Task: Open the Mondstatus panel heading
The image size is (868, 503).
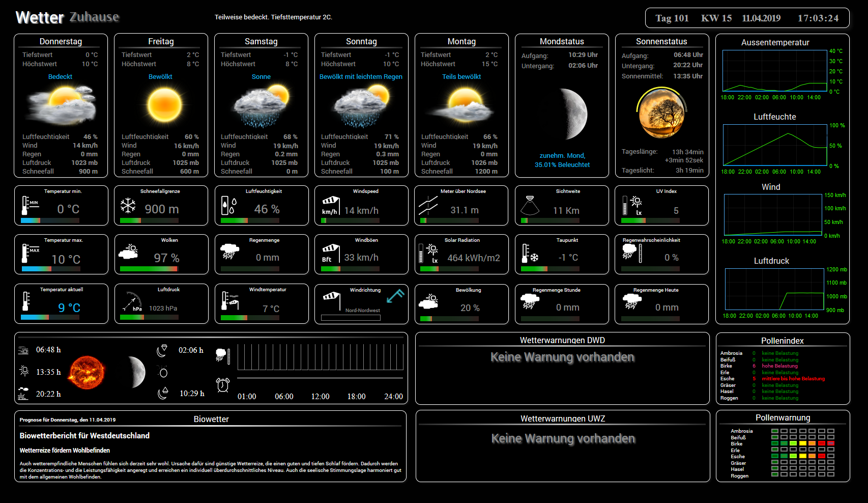Action: [x=562, y=42]
